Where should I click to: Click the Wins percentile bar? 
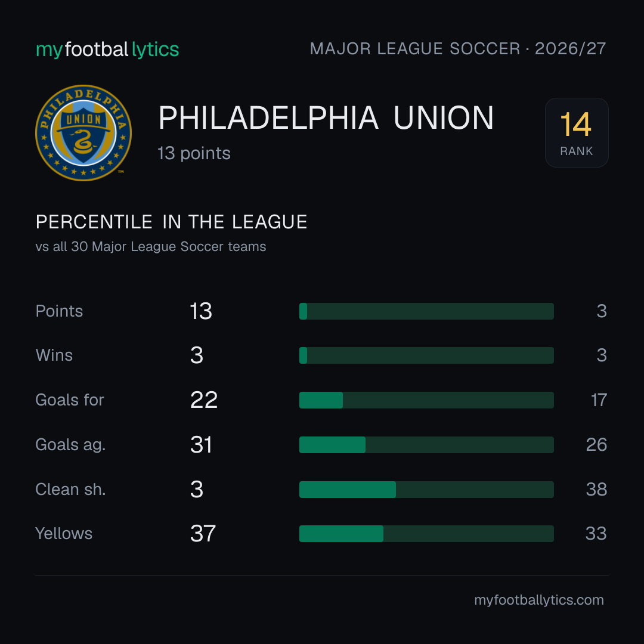coord(426,355)
